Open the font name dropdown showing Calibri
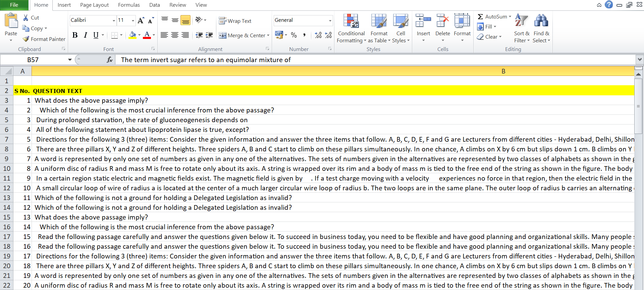 [x=114, y=20]
